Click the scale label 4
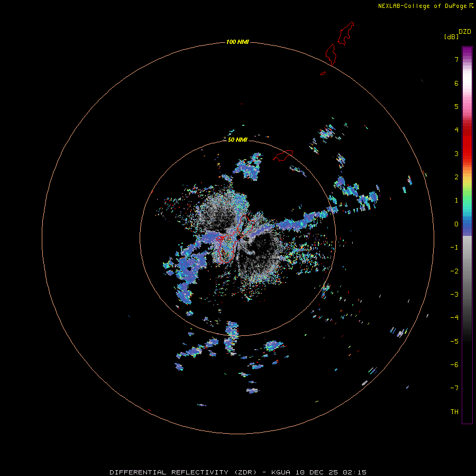 [x=456, y=130]
